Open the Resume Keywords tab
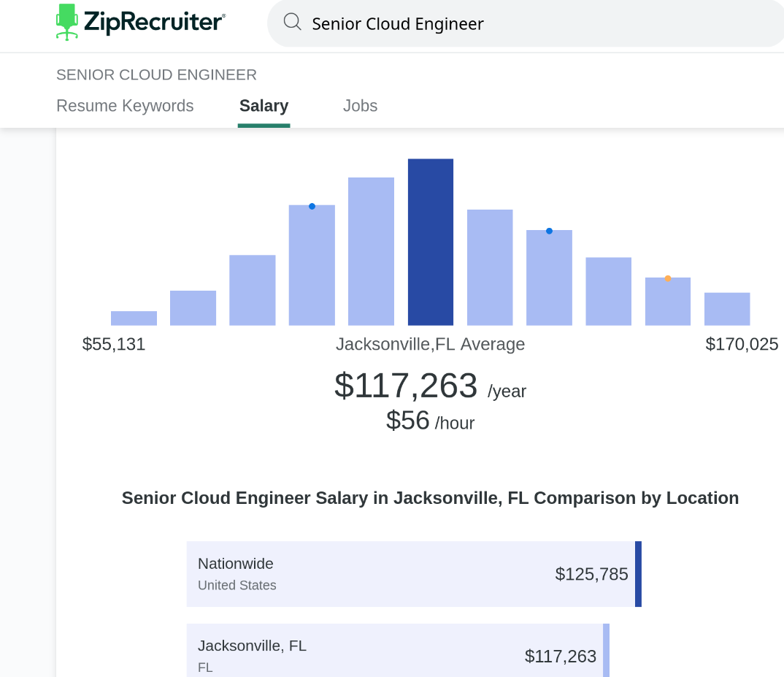This screenshot has height=677, width=784. (x=125, y=106)
